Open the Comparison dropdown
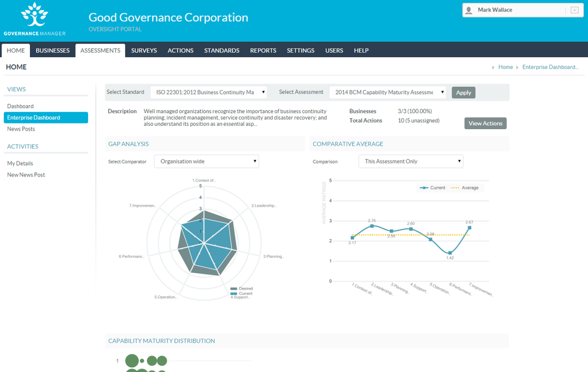 pyautogui.click(x=411, y=161)
